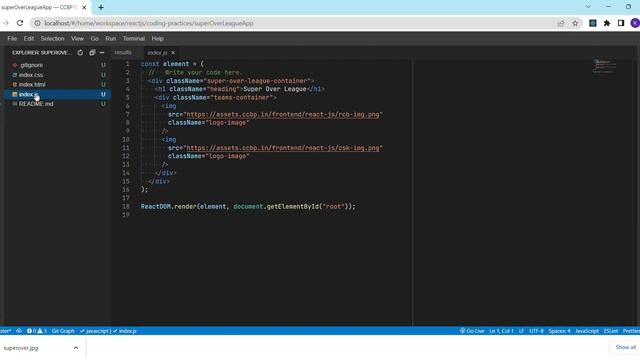Open the Run menu
Image resolution: width=640 pixels, height=360 pixels.
[111, 38]
